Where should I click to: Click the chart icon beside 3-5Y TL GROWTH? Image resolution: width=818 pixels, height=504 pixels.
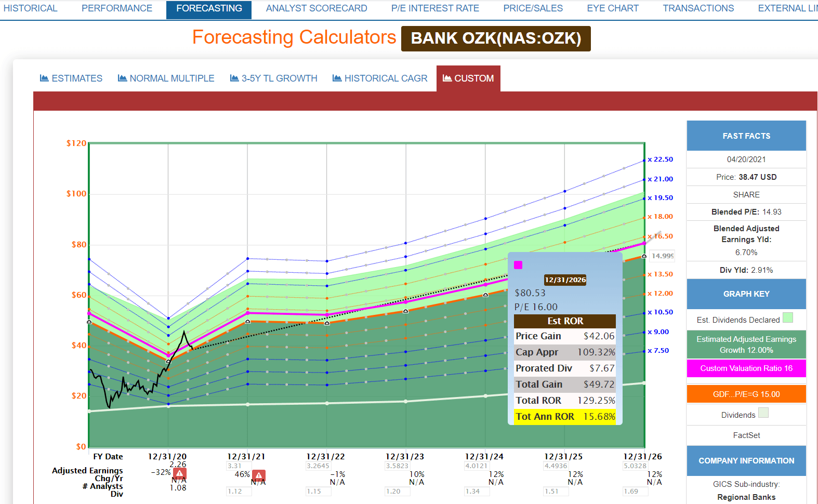[x=234, y=78]
